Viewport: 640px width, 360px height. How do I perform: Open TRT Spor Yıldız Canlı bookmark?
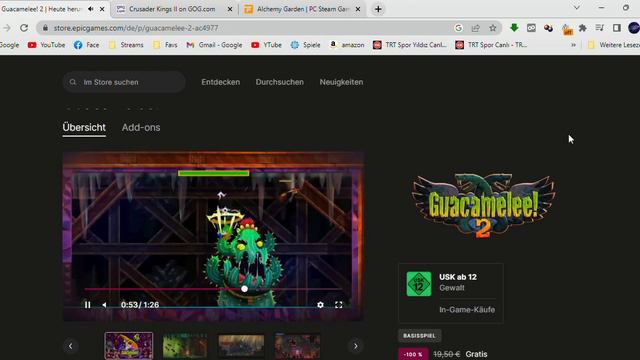tap(410, 45)
